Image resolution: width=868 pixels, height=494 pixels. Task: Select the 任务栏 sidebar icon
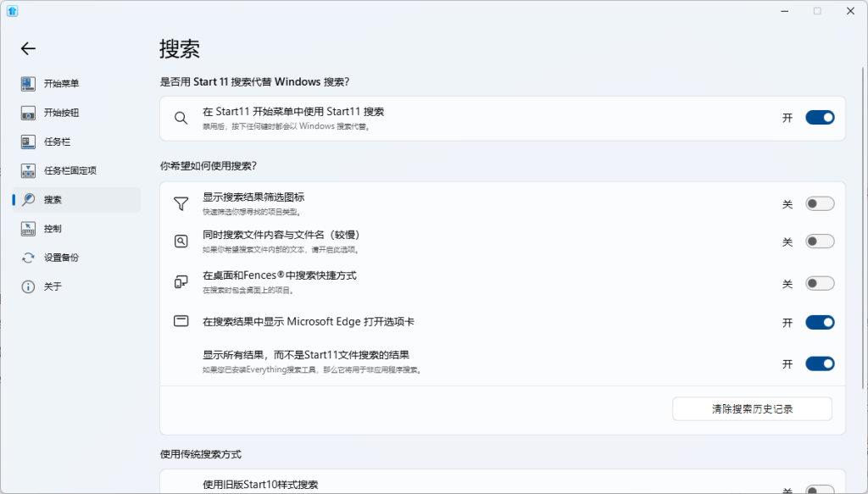[x=26, y=142]
